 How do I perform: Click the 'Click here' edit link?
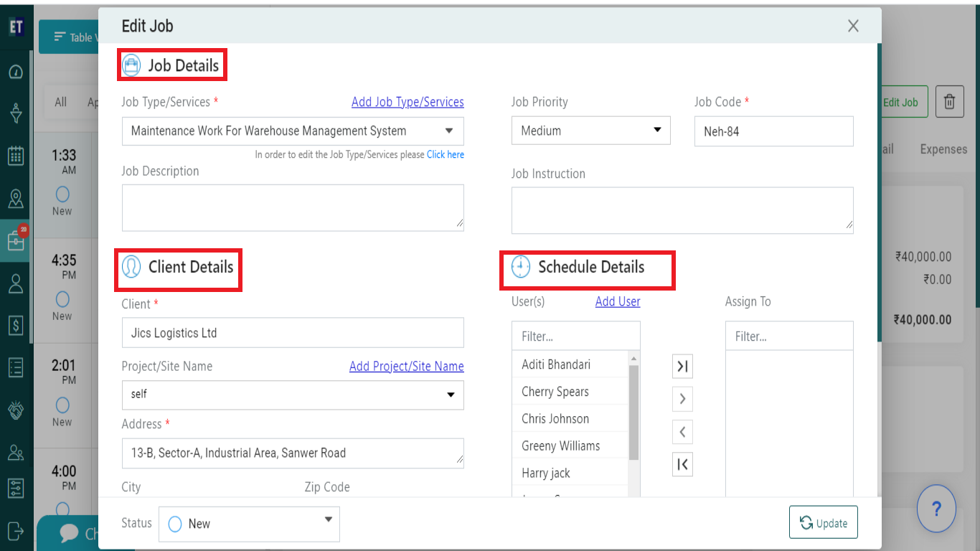pyautogui.click(x=446, y=154)
